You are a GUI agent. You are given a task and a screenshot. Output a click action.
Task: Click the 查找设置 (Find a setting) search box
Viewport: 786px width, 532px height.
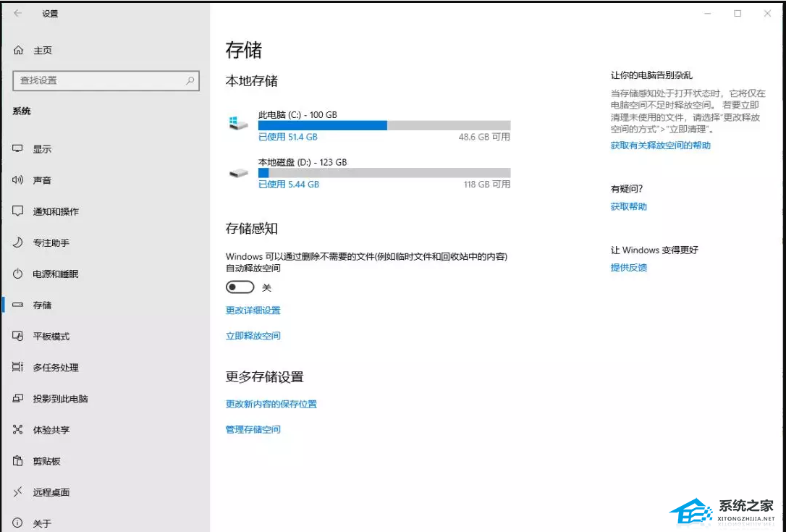(x=106, y=80)
